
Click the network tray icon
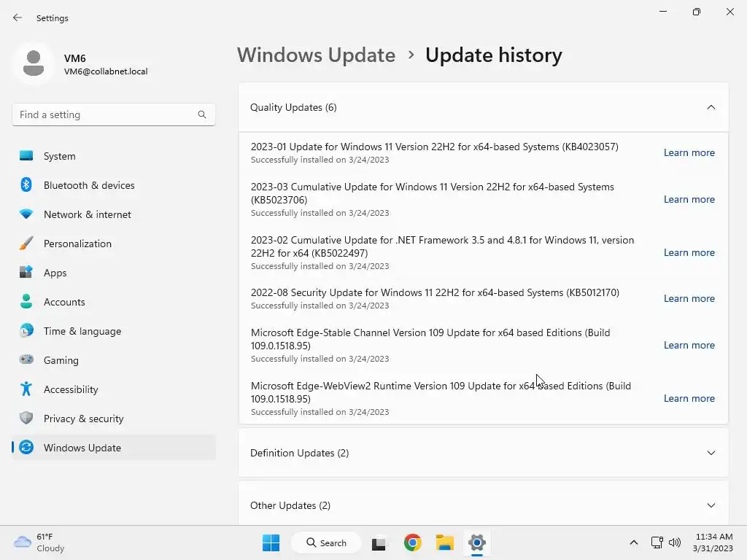tap(657, 542)
